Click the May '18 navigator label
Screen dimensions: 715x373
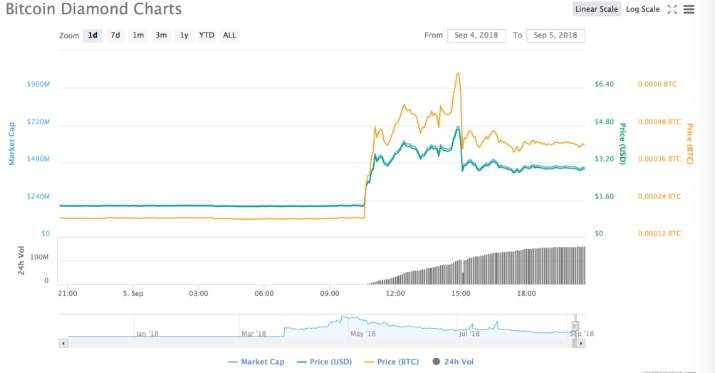[363, 333]
